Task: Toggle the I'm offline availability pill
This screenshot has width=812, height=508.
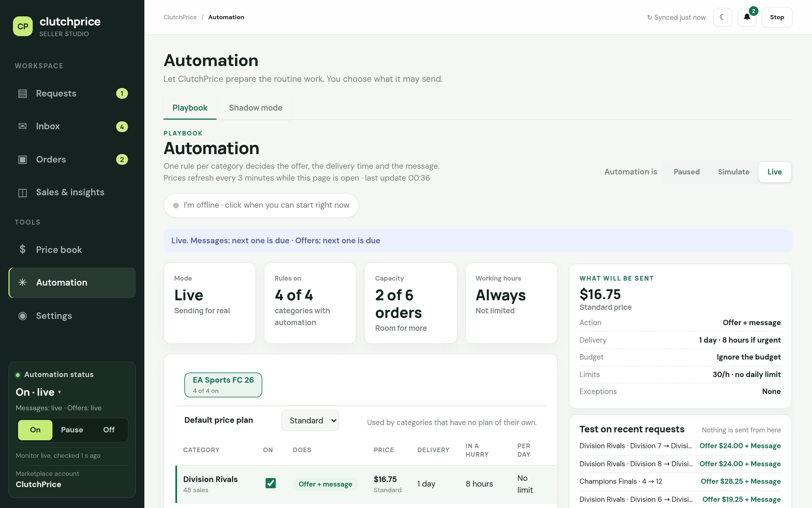Action: 261,205
